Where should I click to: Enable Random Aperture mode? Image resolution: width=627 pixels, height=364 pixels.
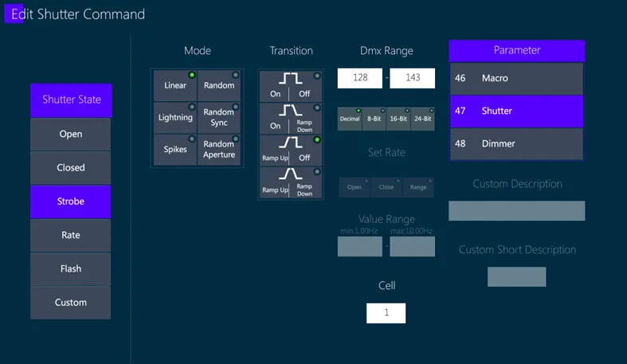click(219, 150)
